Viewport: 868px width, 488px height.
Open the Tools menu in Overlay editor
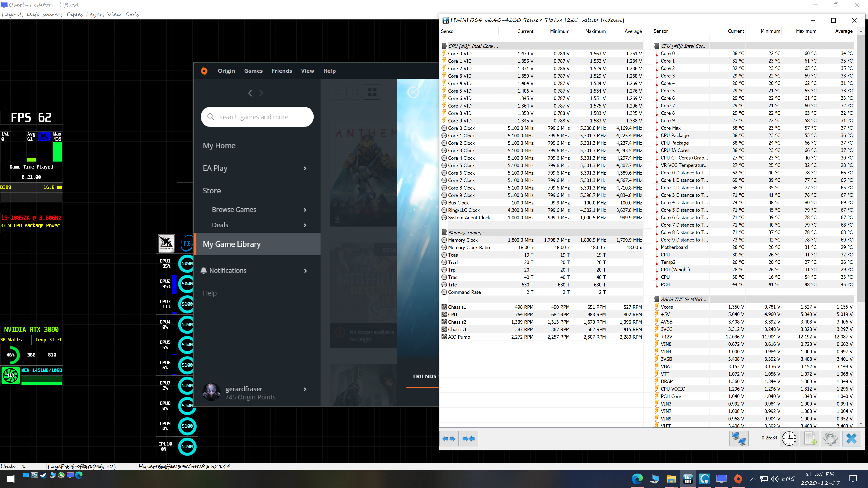[x=131, y=14]
